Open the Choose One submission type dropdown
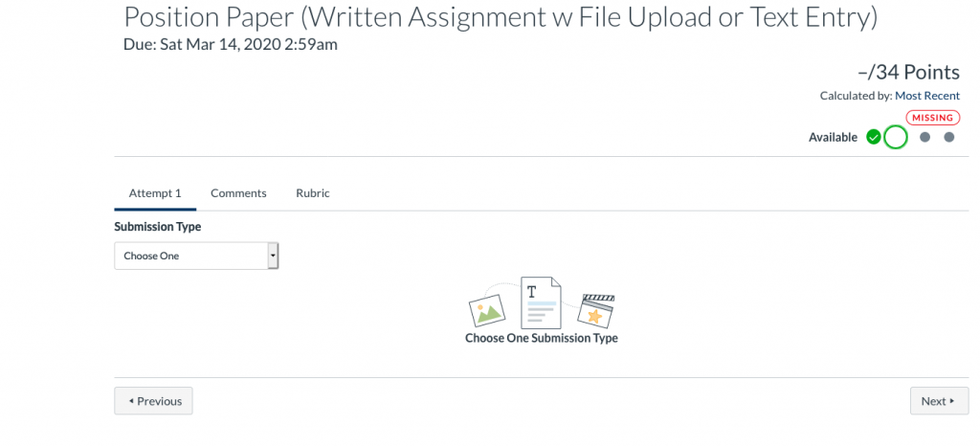 click(x=191, y=256)
